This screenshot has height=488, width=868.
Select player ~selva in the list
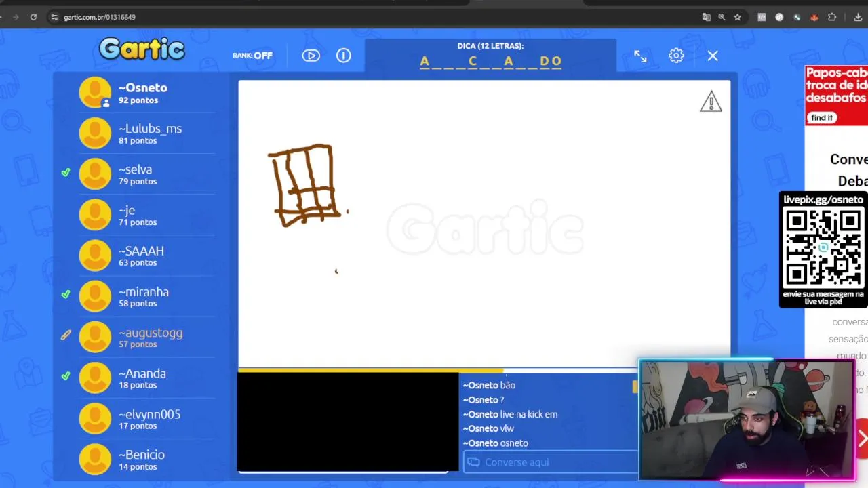click(x=147, y=174)
